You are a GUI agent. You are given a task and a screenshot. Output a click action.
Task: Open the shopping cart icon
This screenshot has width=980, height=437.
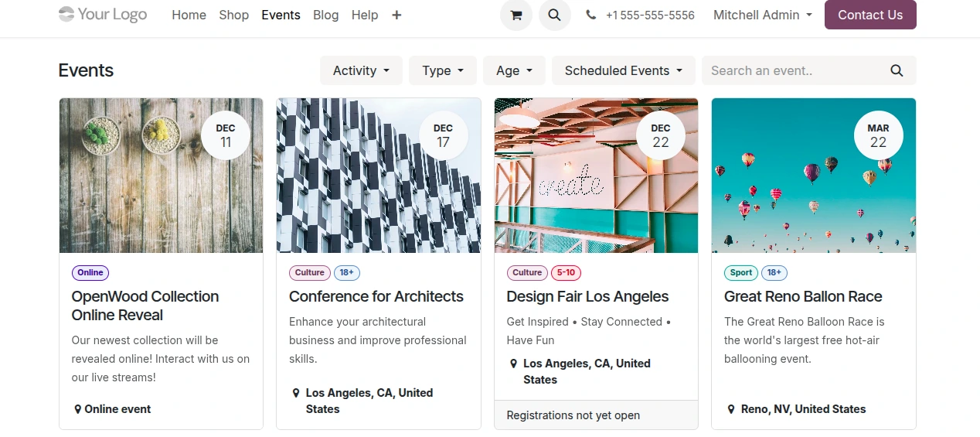pyautogui.click(x=516, y=15)
